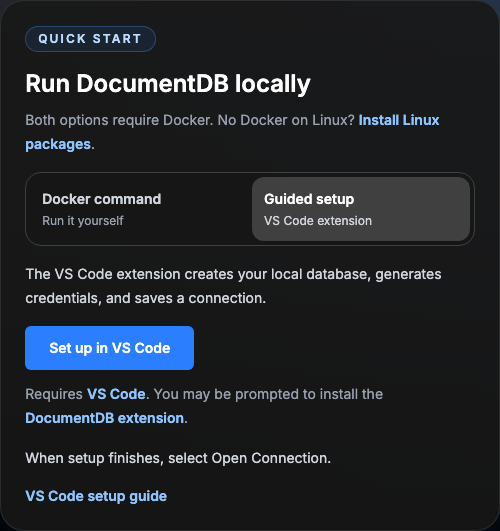Viewport: 500px width, 531px height.
Task: Click the QUICK START badge
Action: tap(90, 39)
